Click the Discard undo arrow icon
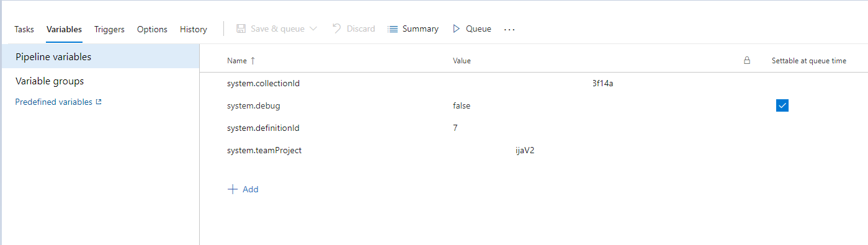868x245 pixels. (337, 29)
